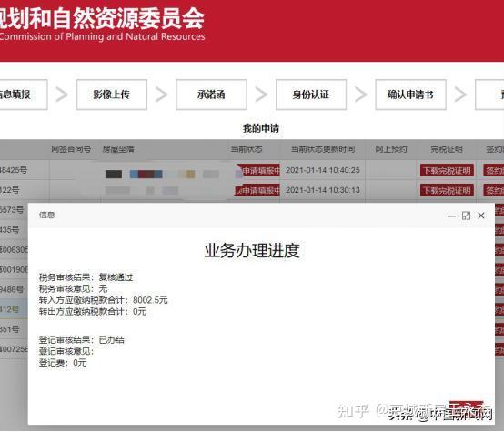Image resolution: width=504 pixels, height=432 pixels.
Task: Click the 转入方应缴纳税款合计: 8002.5元 line
Action: [x=103, y=300]
